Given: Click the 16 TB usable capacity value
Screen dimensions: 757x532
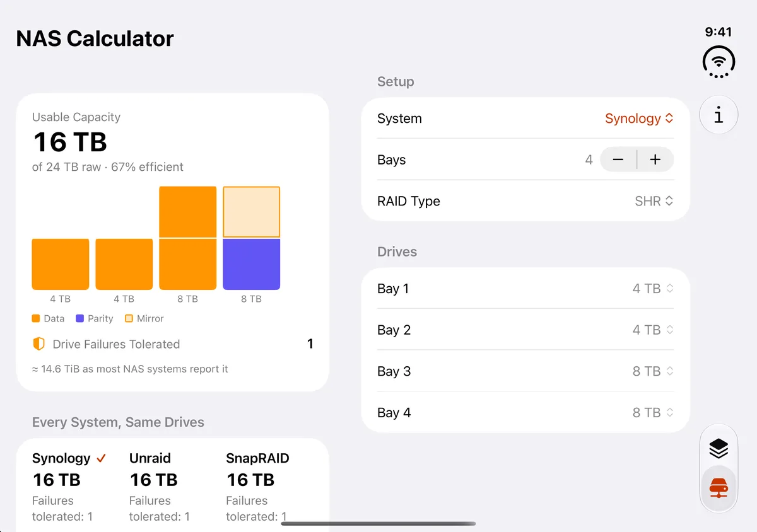Looking at the screenshot, I should pos(69,142).
